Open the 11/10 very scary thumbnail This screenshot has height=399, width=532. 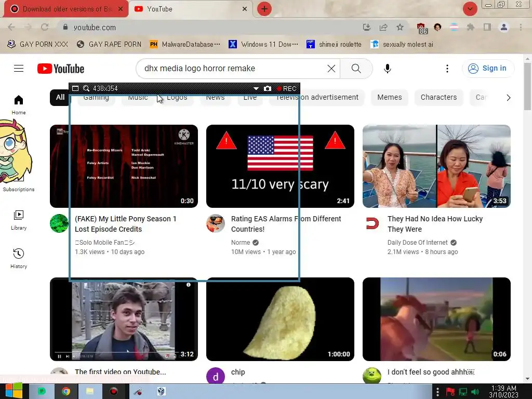pyautogui.click(x=280, y=166)
